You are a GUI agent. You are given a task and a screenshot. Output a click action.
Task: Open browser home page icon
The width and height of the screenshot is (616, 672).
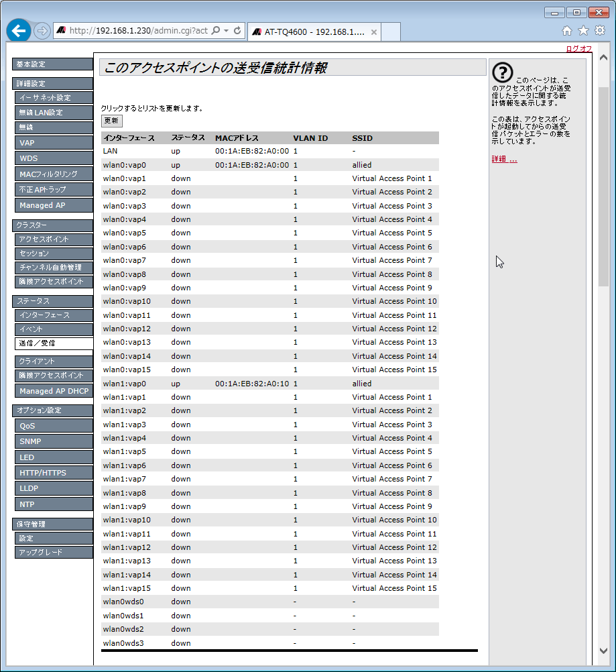point(567,30)
